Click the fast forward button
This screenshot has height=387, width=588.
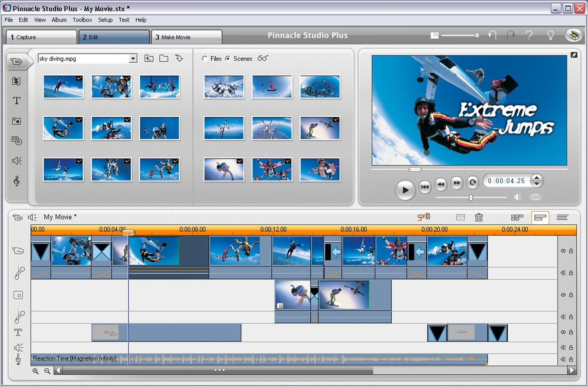[x=457, y=183]
